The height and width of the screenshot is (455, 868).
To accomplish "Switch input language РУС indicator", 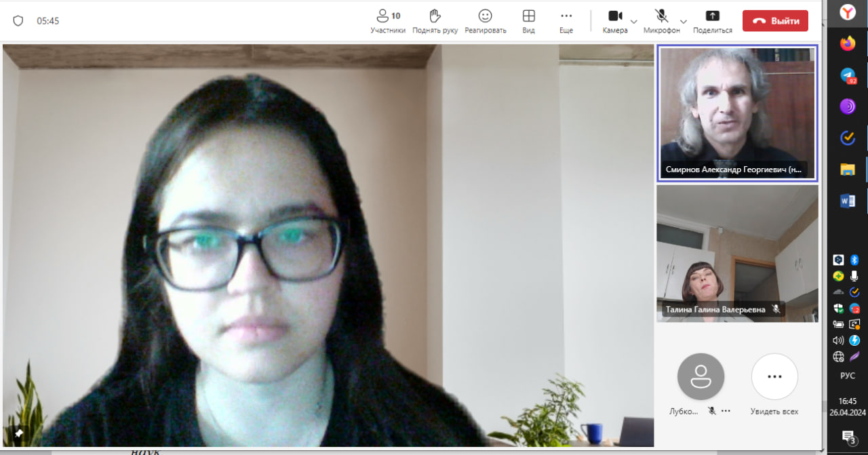I will pos(848,376).
